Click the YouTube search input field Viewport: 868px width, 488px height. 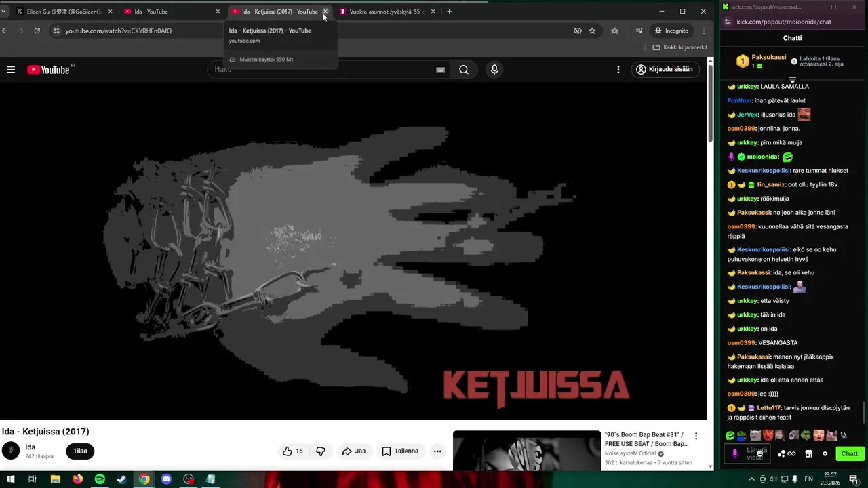[329, 70]
